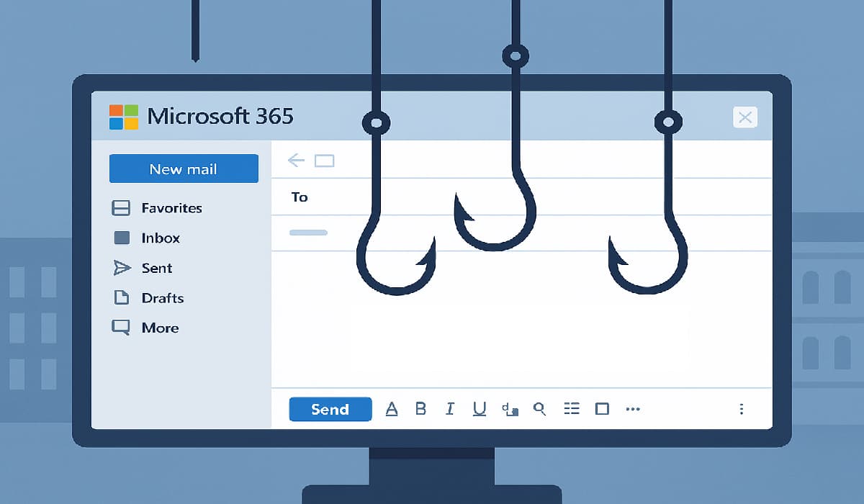Select Favorites in the sidebar

[x=171, y=208]
